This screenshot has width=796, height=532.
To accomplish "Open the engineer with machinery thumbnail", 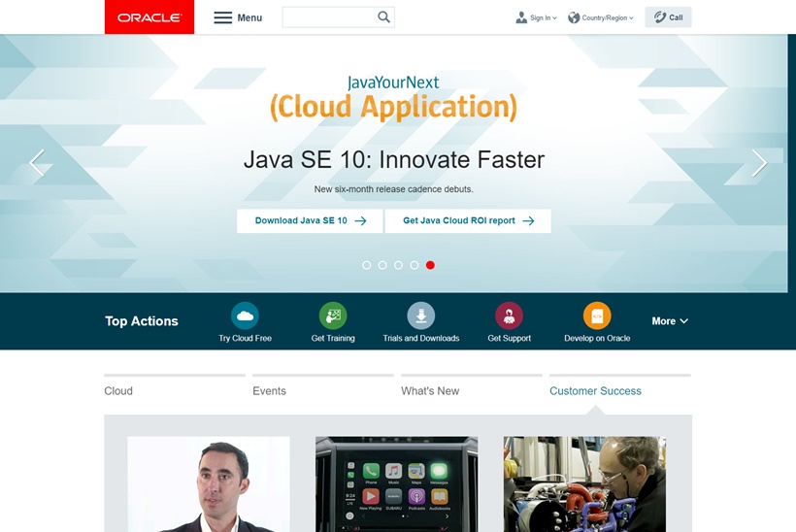I will tap(584, 483).
